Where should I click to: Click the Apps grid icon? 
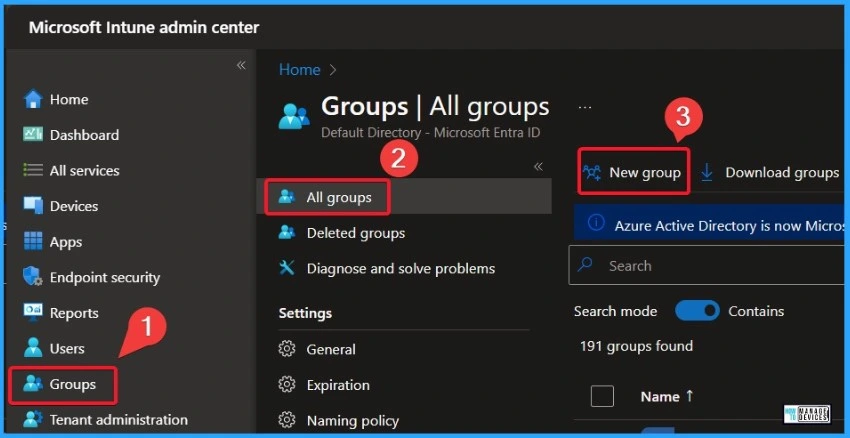coord(33,241)
